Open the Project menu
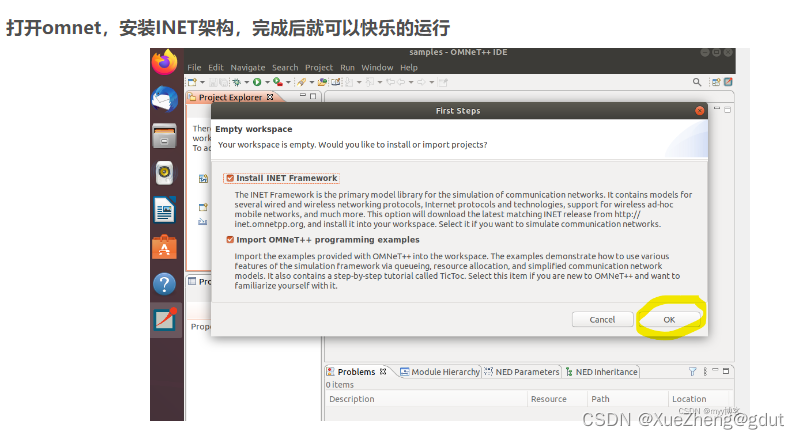Viewport: 799px width, 439px height. 319,67
